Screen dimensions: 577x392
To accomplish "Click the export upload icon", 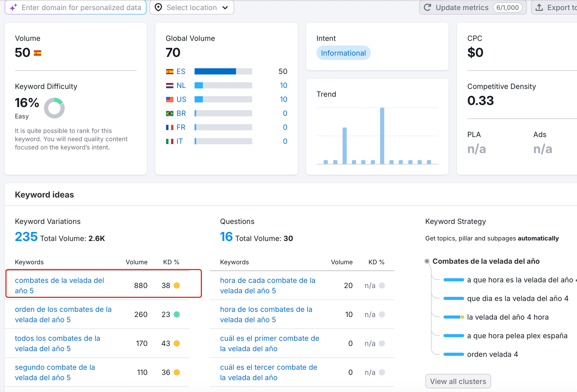I will [539, 7].
